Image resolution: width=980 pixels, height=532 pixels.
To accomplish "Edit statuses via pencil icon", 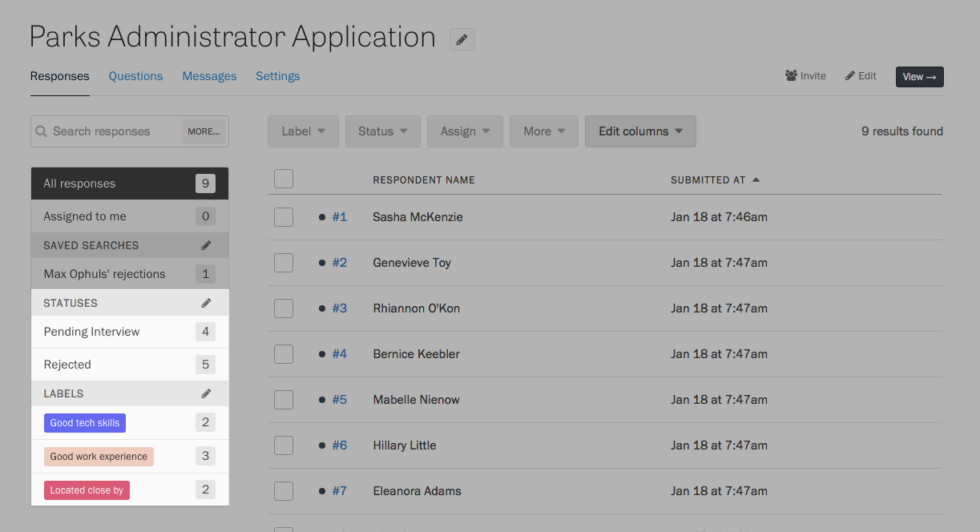I will [206, 303].
